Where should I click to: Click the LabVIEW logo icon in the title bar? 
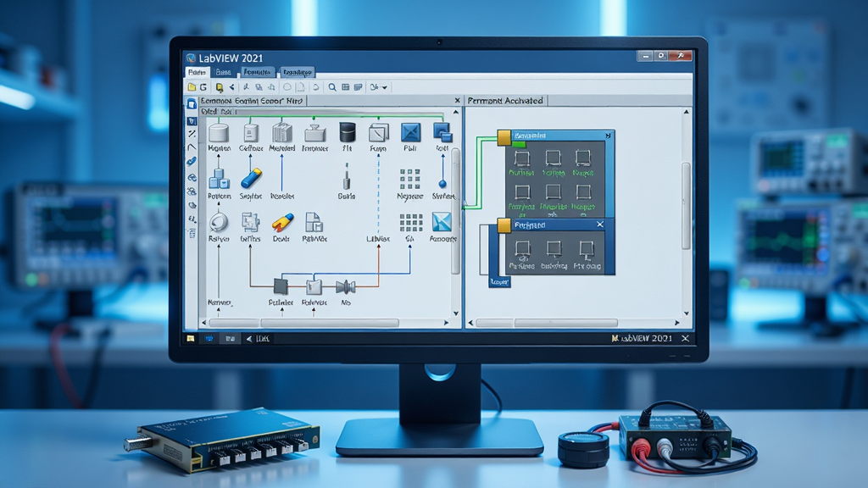click(191, 58)
